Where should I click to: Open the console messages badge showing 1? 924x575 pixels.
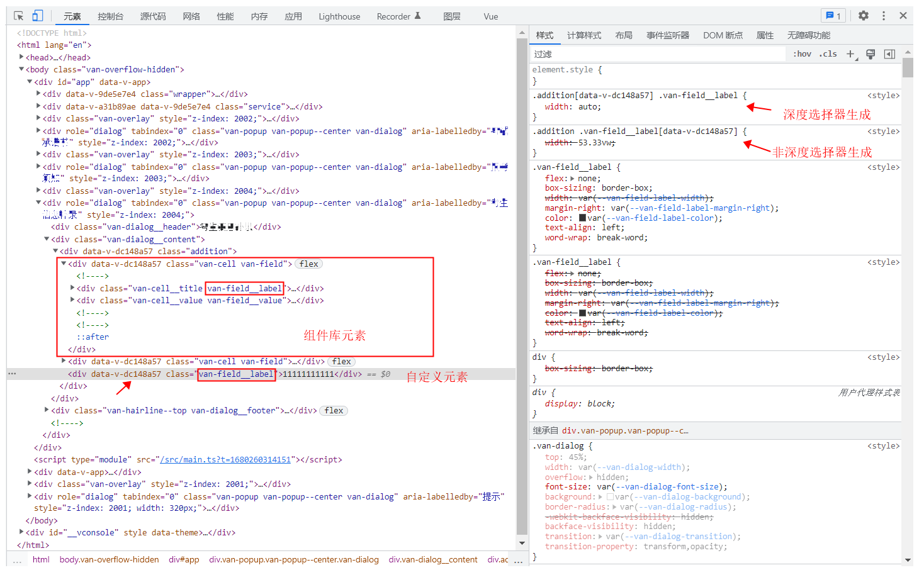(833, 16)
